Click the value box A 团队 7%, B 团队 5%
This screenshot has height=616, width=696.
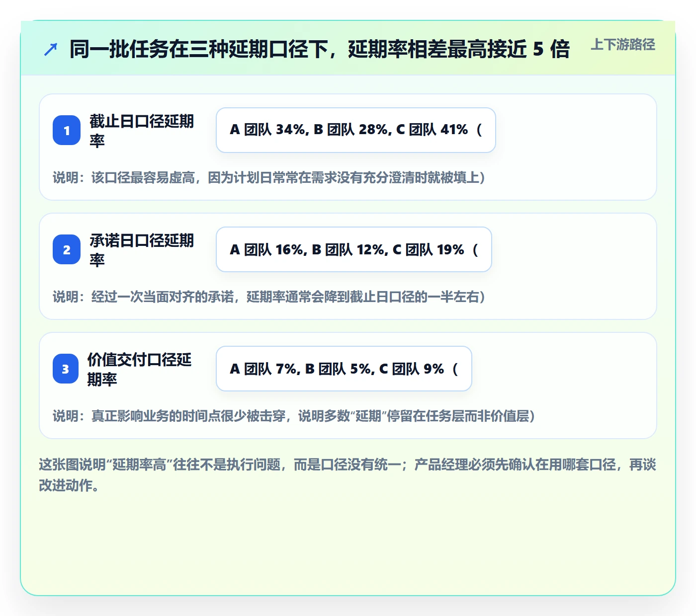coord(344,369)
